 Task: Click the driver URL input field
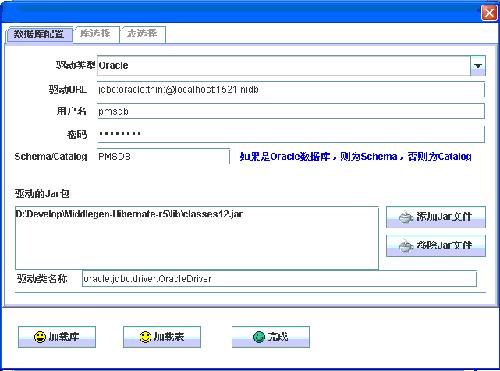(291, 89)
